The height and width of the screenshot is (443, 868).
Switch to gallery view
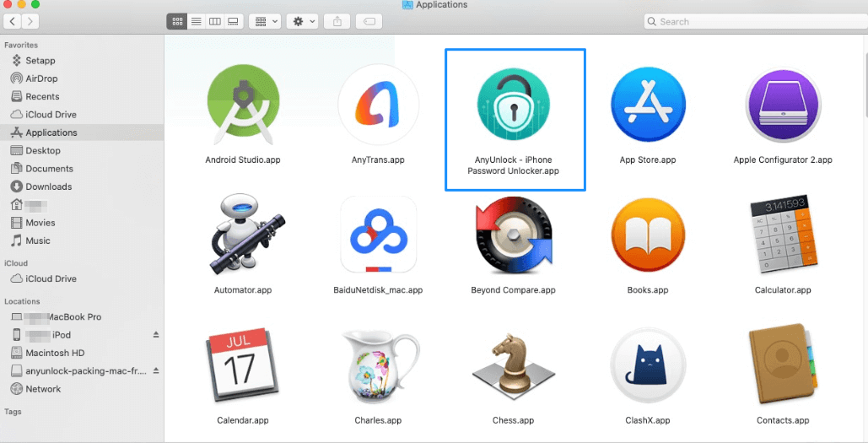coord(234,22)
